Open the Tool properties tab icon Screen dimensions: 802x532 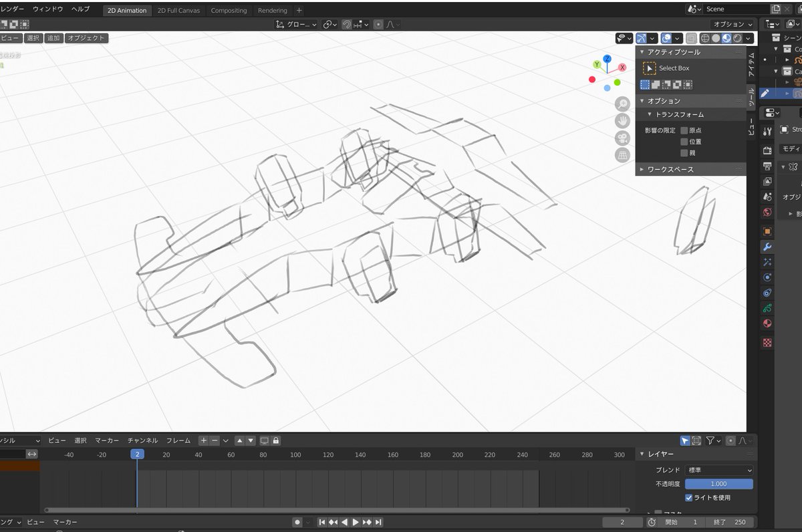click(767, 130)
